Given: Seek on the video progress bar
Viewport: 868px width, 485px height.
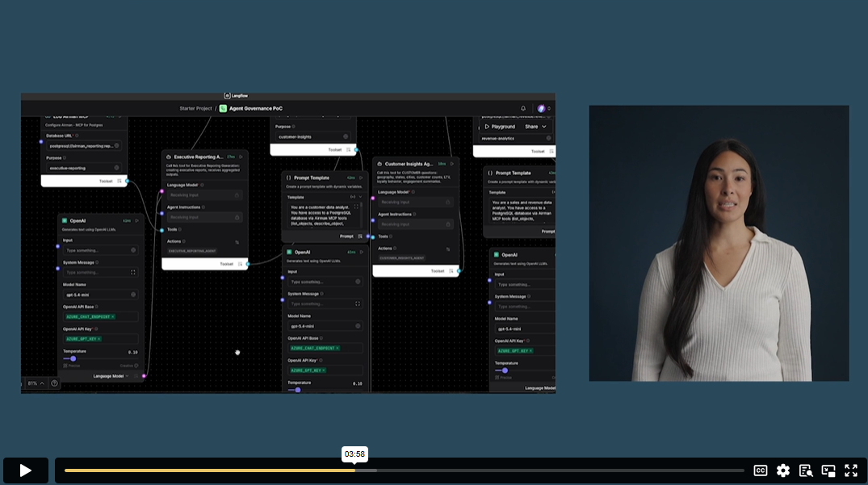Looking at the screenshot, I should point(404,470).
